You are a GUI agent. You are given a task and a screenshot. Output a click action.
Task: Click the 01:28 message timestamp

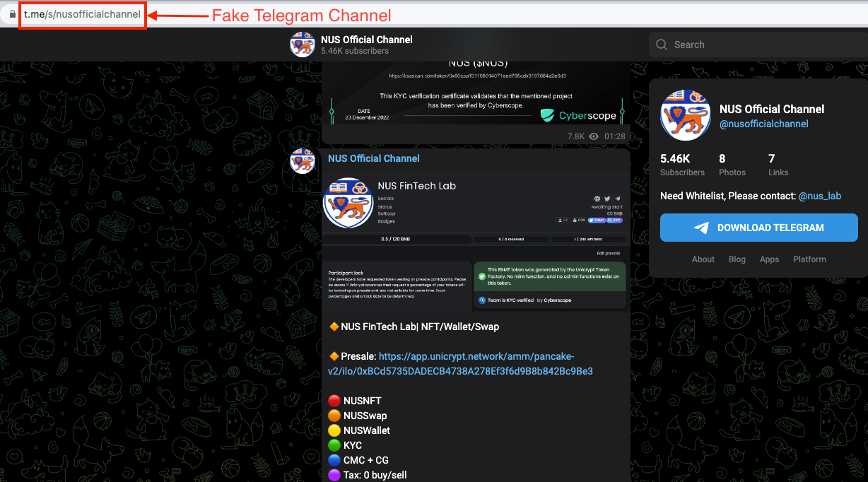[615, 136]
